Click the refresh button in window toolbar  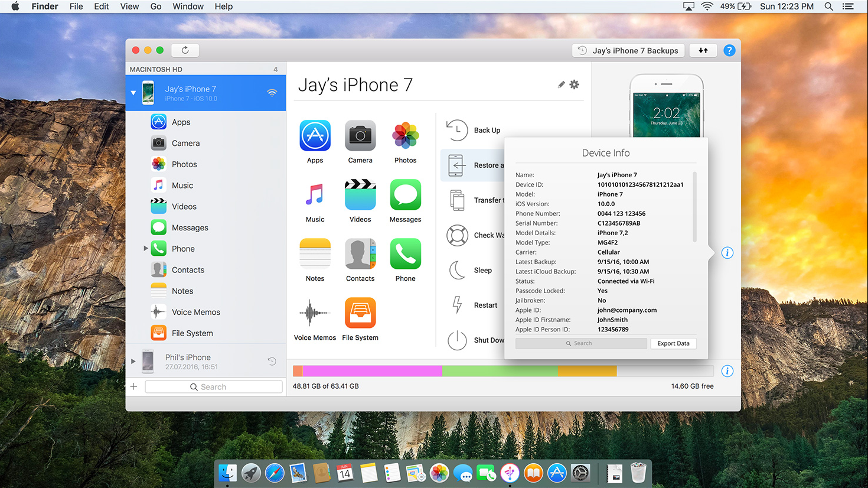185,50
